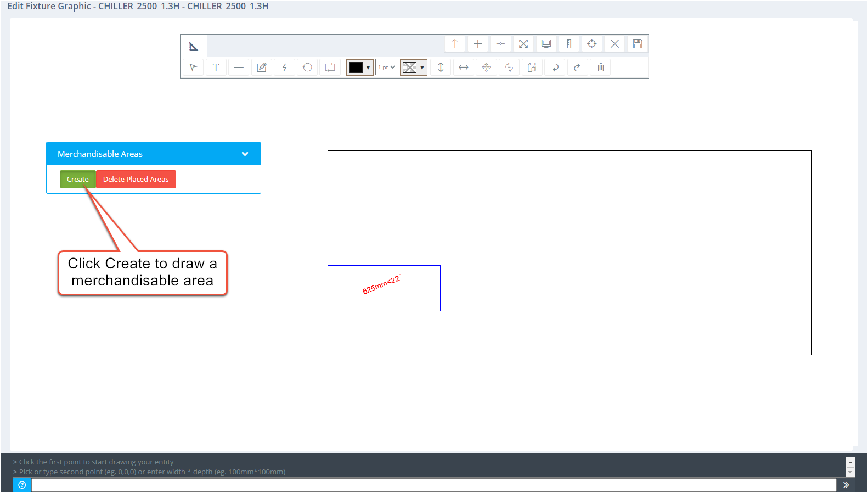Click the target crosshair circle icon
The image size is (868, 493).
592,44
